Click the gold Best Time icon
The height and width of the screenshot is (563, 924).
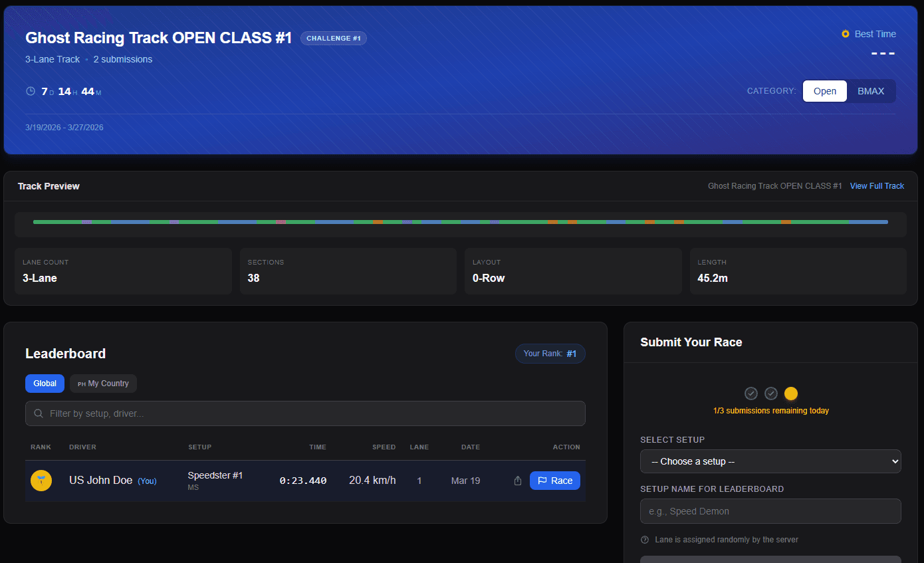coord(846,34)
